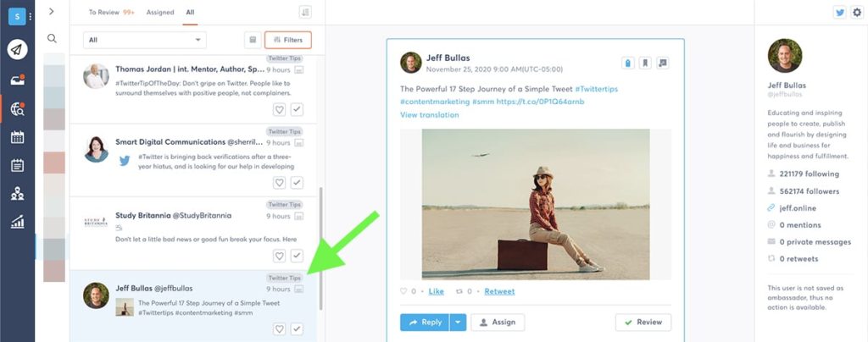Open the settings gear at top right
This screenshot has width=868, height=342.
[x=856, y=13]
